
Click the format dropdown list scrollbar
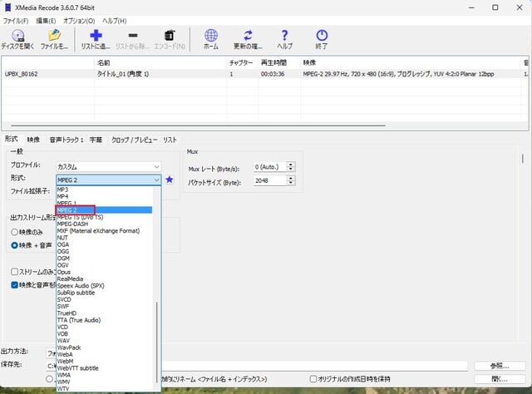[x=157, y=342]
